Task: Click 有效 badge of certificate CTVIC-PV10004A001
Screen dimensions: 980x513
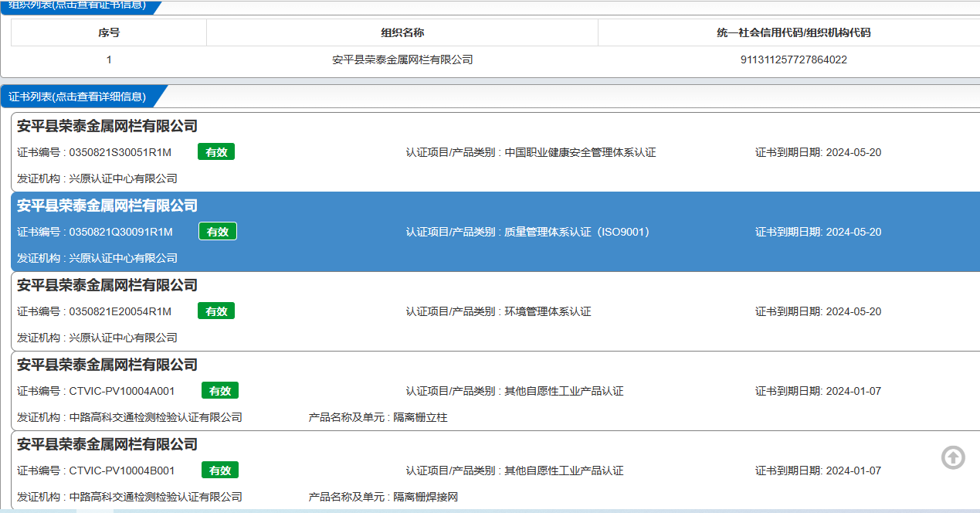Action: [x=220, y=391]
